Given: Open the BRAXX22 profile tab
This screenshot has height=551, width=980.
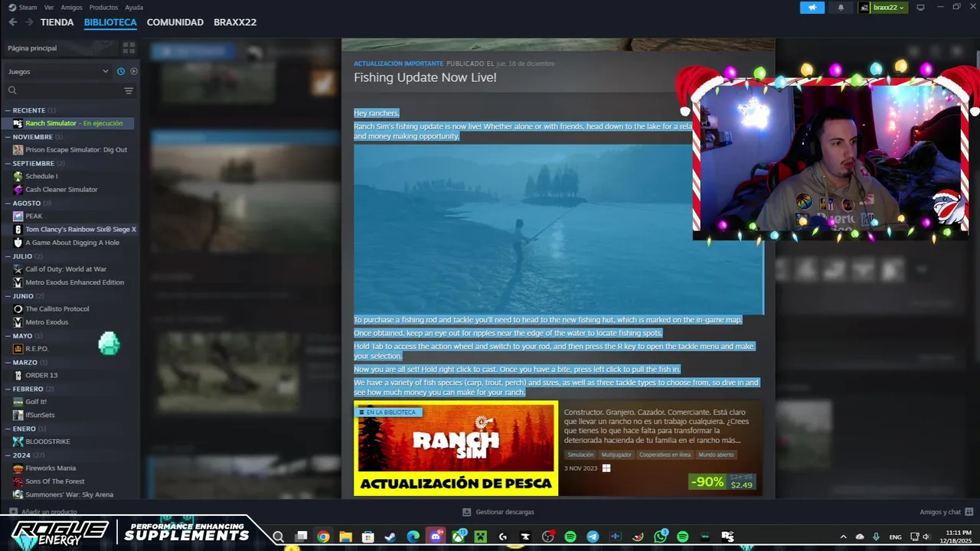Looking at the screenshot, I should [x=235, y=22].
